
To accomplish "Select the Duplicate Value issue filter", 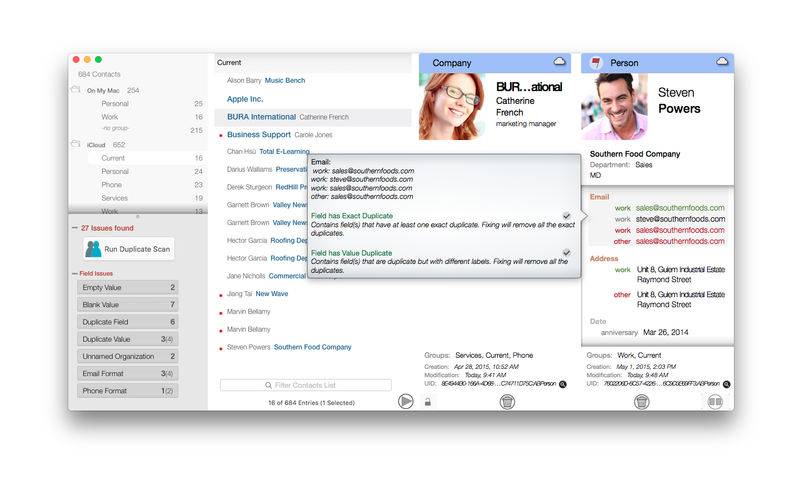I will click(x=128, y=339).
